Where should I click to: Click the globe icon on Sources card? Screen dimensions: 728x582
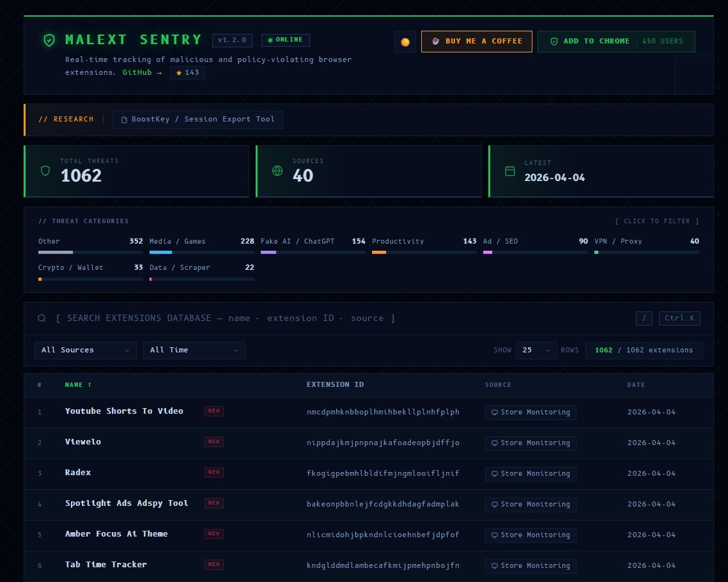coord(277,171)
